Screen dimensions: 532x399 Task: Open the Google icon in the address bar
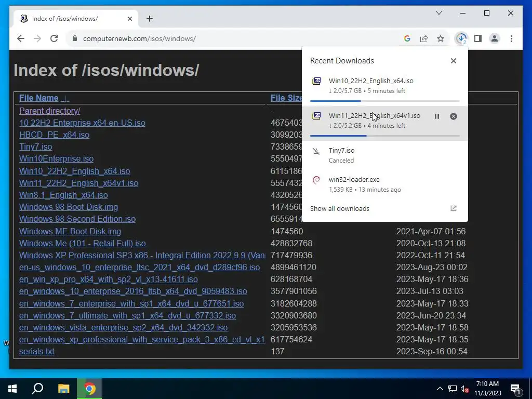tap(407, 38)
